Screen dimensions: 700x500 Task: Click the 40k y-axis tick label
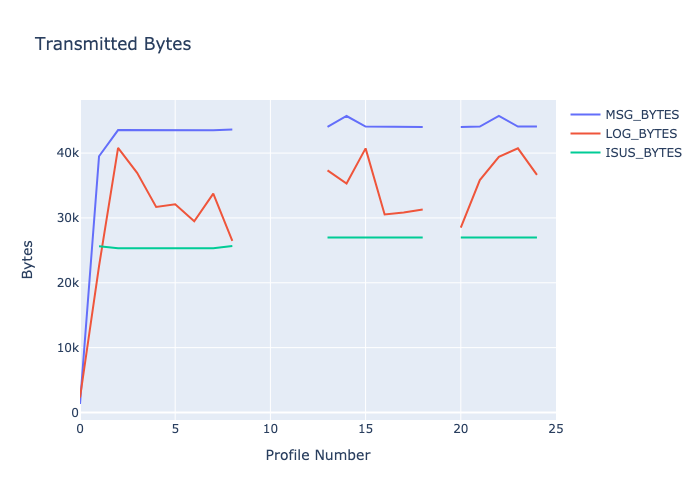point(67,153)
